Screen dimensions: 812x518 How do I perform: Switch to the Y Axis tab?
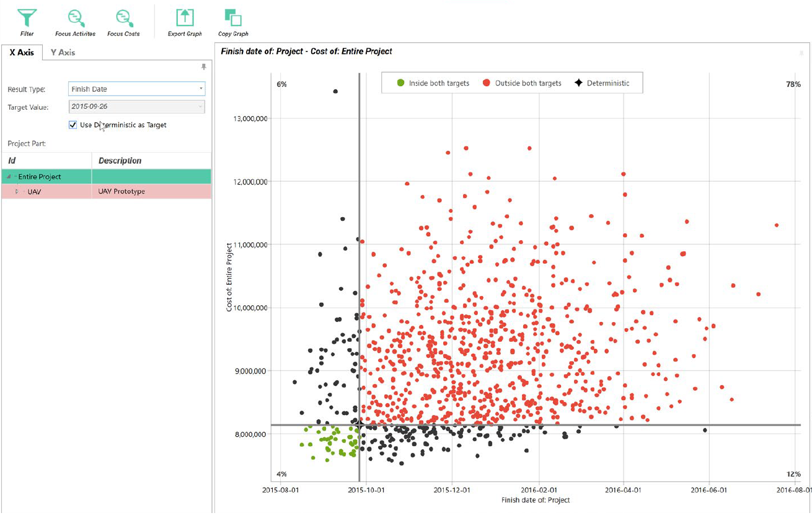pyautogui.click(x=63, y=53)
